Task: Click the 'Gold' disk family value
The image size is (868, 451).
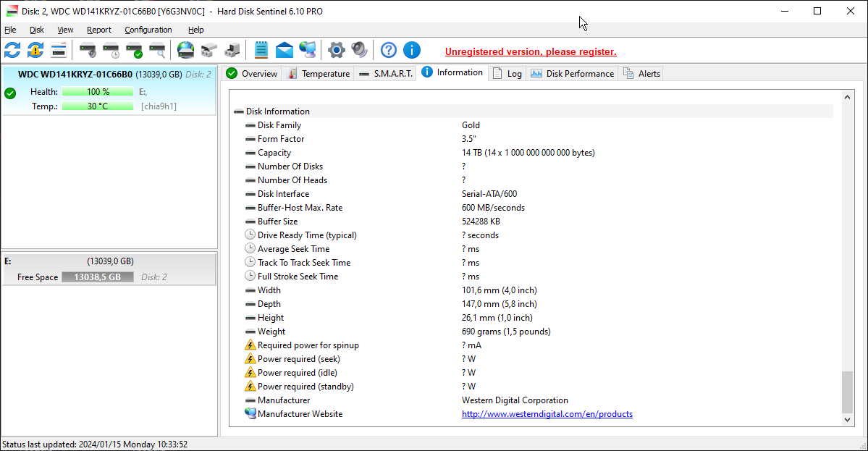Action: 471,125
